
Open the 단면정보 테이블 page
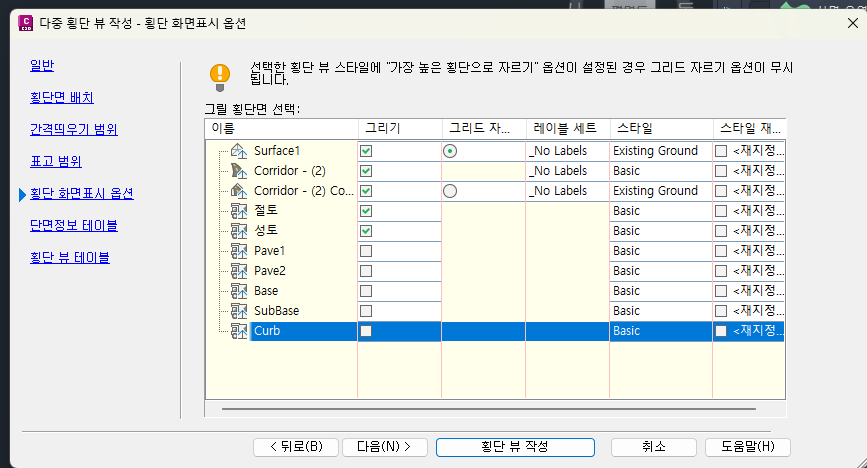[73, 225]
